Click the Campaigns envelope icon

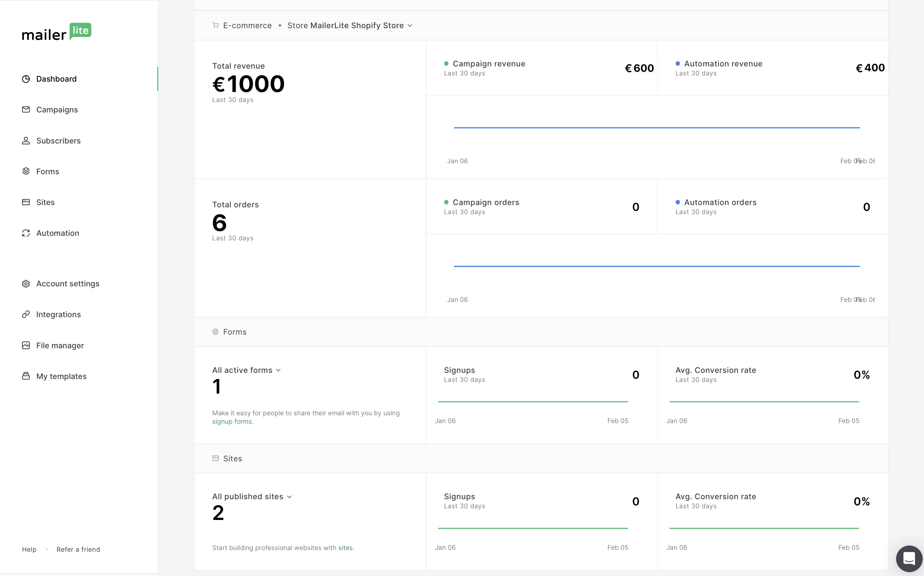tap(26, 110)
